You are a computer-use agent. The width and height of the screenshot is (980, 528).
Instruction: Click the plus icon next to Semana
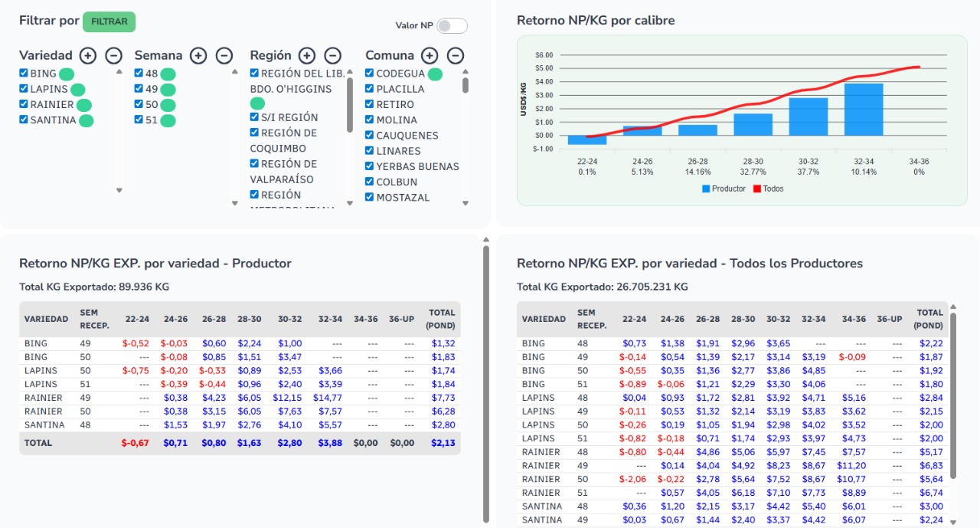click(198, 55)
